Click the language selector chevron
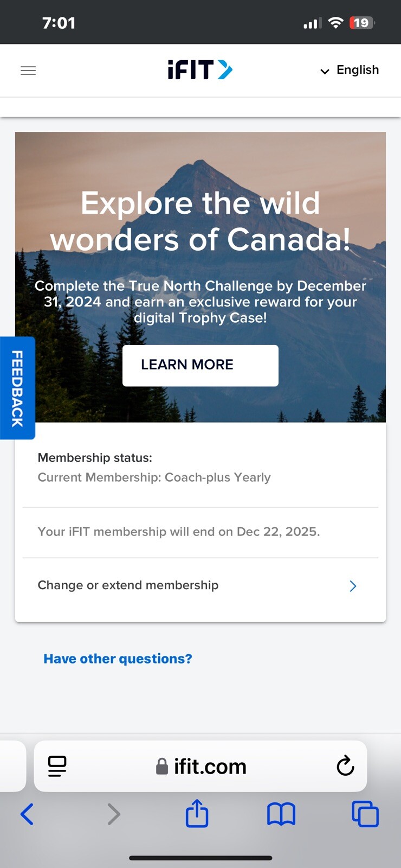 324,71
